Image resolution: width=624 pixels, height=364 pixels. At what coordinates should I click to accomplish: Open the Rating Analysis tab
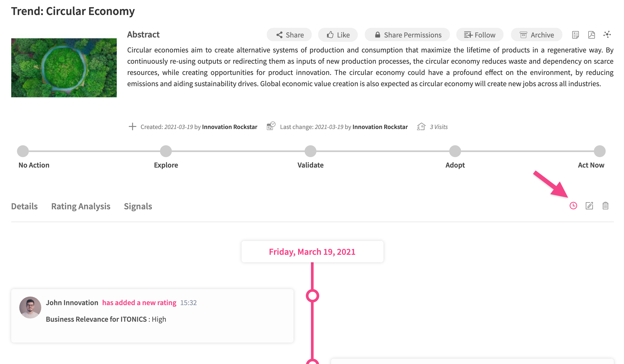click(x=81, y=206)
